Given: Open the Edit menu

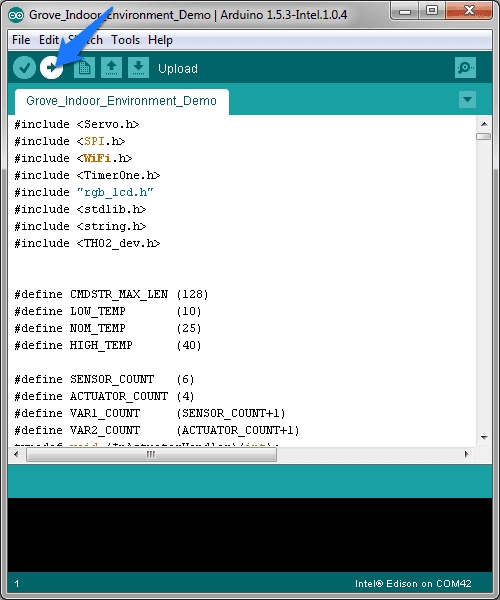Looking at the screenshot, I should 49,40.
